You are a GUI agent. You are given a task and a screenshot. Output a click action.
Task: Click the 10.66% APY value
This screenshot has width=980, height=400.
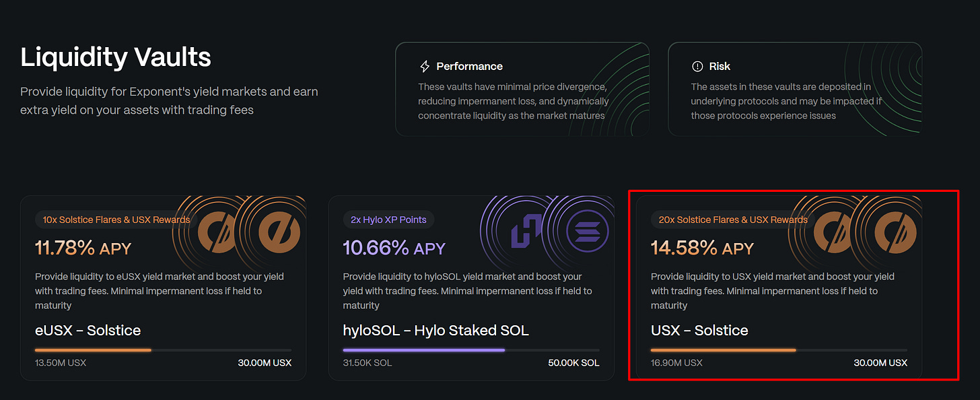(x=394, y=248)
